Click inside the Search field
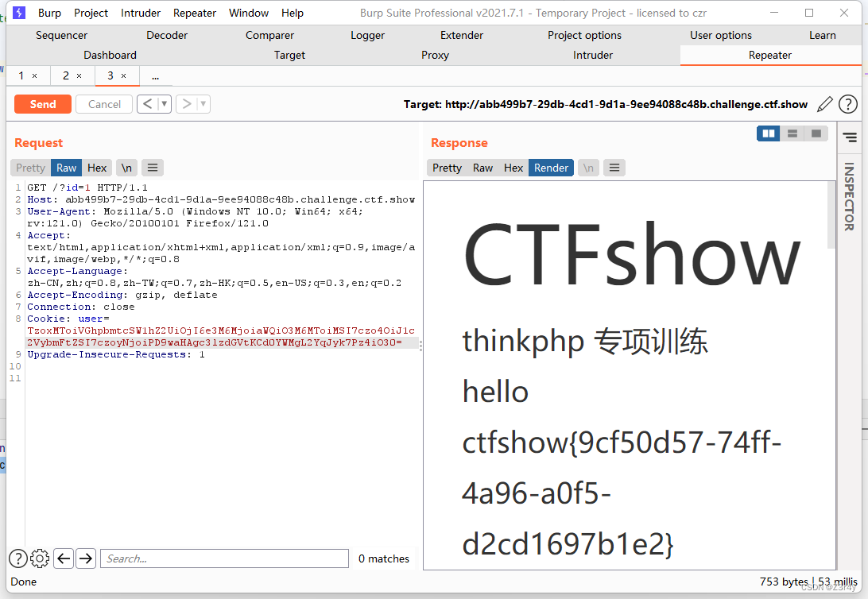 pos(223,558)
